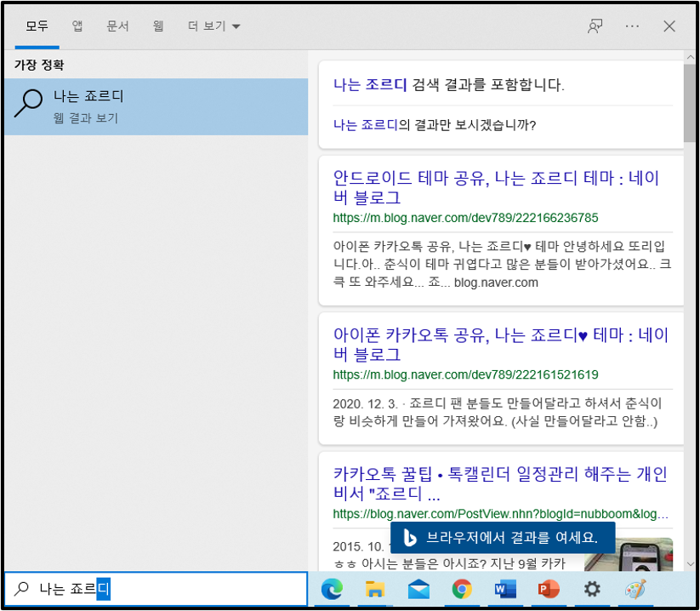The width and height of the screenshot is (700, 611).
Task: Open Settings gear icon on taskbar
Action: tap(592, 589)
